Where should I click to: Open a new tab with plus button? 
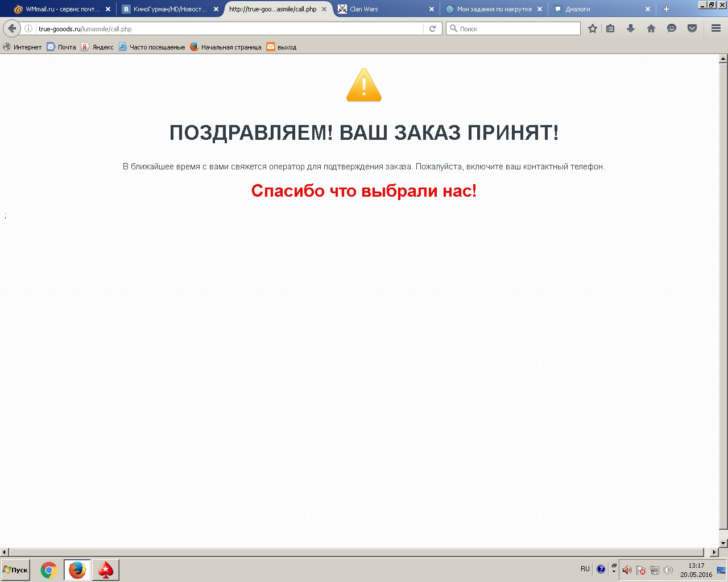(667, 9)
